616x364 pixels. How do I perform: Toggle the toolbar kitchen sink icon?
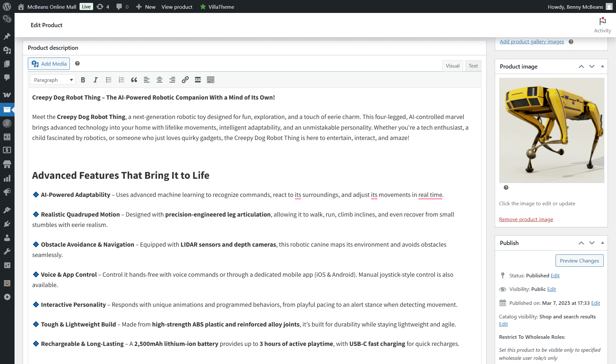pyautogui.click(x=211, y=80)
